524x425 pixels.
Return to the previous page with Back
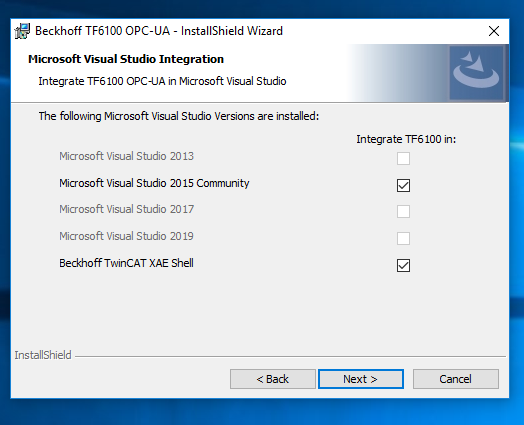tap(273, 379)
